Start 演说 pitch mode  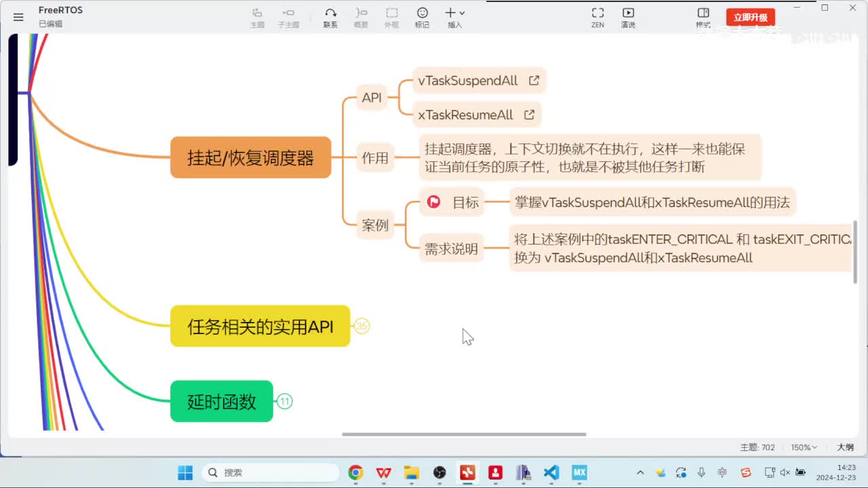point(628,18)
